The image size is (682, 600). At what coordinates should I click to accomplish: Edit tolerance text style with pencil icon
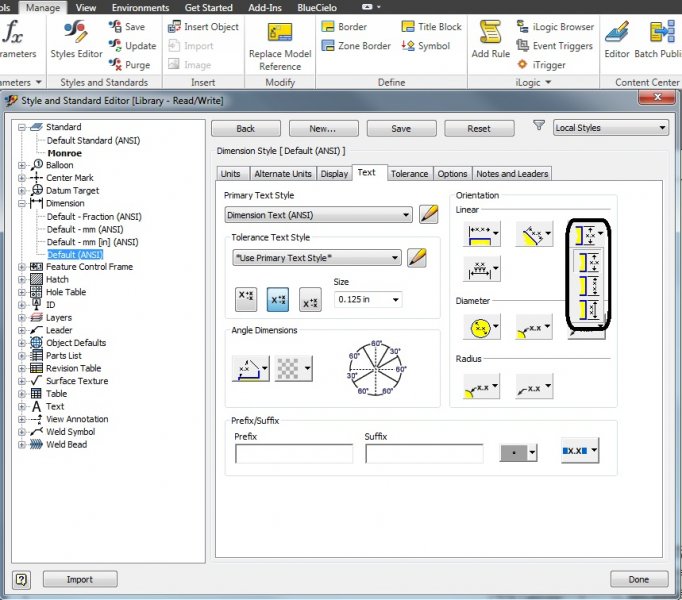point(418,258)
